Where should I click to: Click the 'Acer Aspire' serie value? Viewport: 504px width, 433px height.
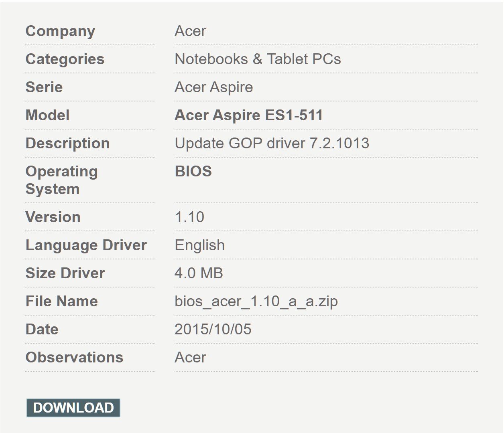click(x=214, y=87)
